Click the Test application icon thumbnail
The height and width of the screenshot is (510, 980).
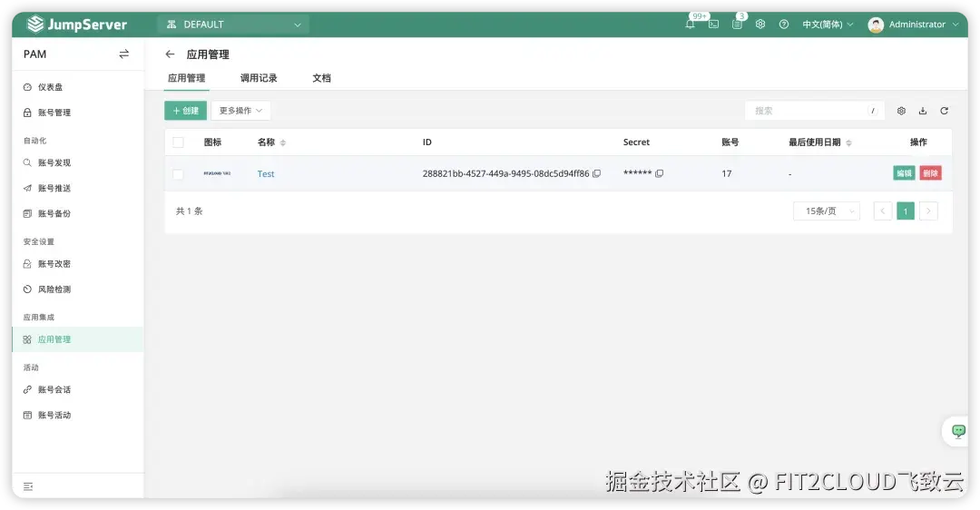[x=217, y=173]
